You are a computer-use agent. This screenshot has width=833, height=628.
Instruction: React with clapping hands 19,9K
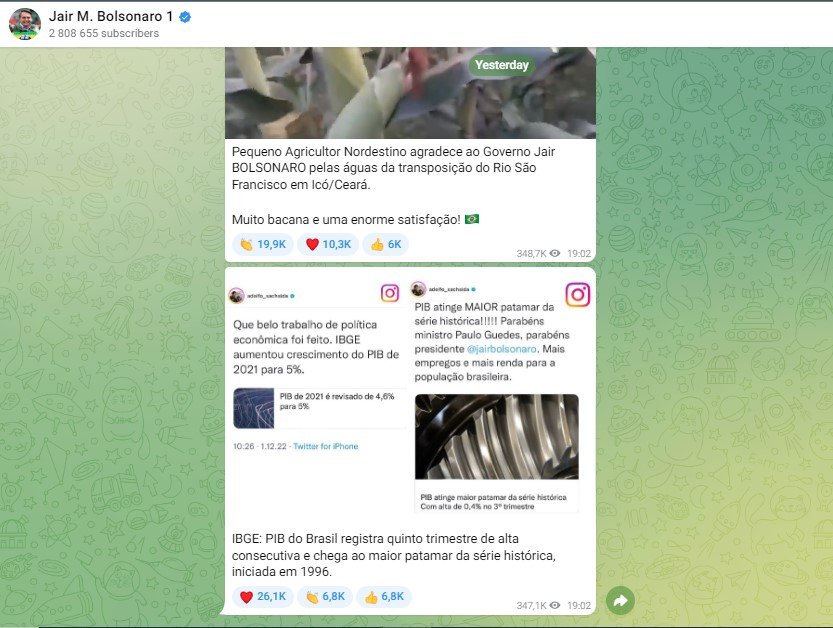point(263,244)
